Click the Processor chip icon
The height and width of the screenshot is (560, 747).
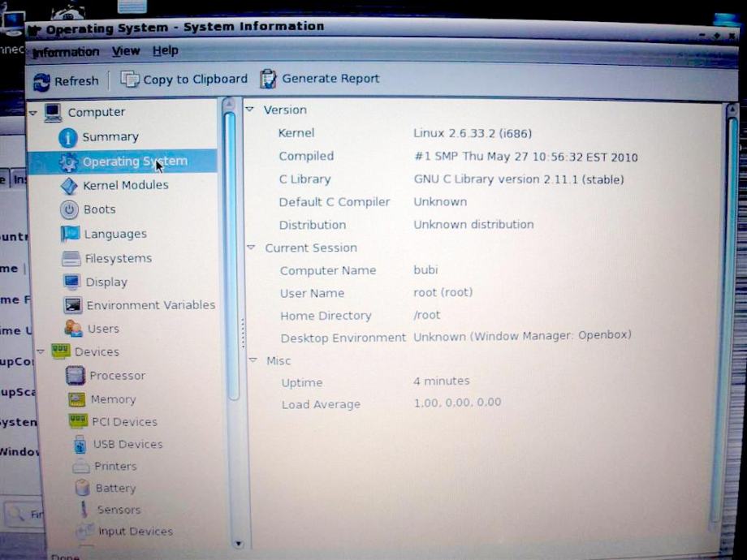(x=76, y=375)
